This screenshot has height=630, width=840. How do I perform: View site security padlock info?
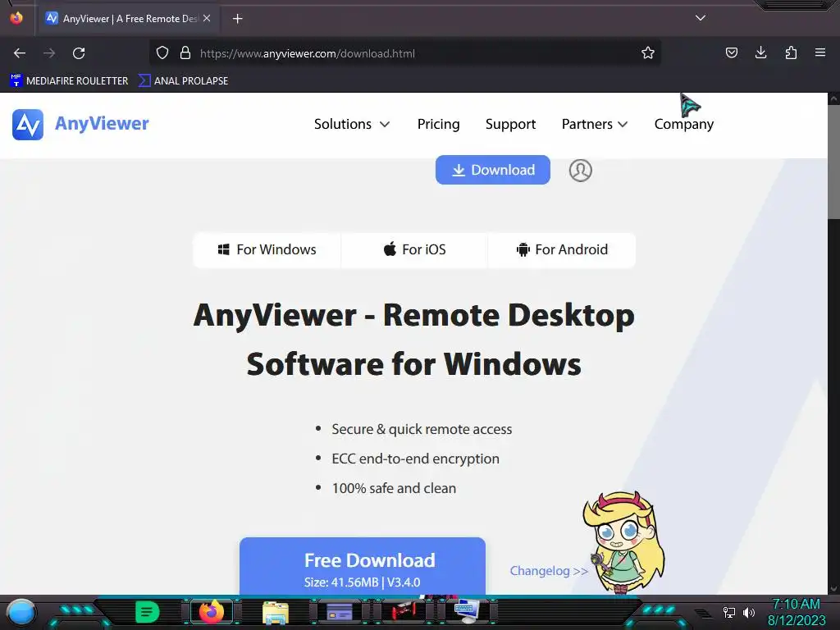point(185,53)
